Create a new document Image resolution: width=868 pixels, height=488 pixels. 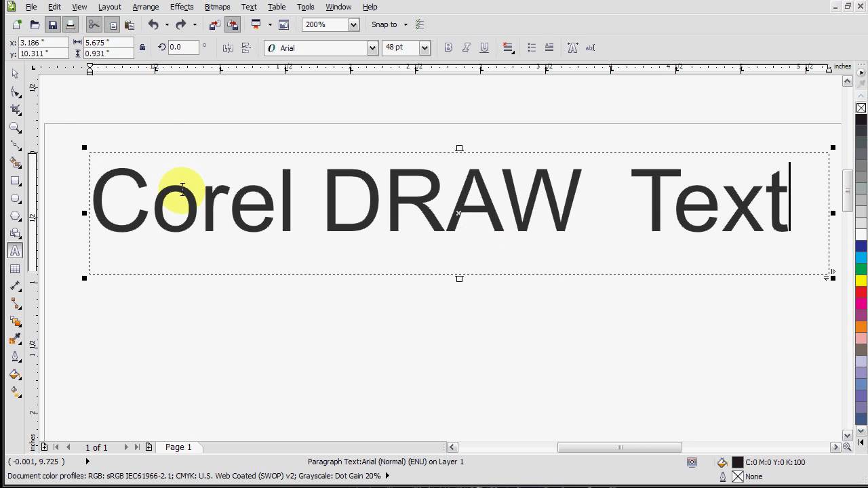coord(17,25)
